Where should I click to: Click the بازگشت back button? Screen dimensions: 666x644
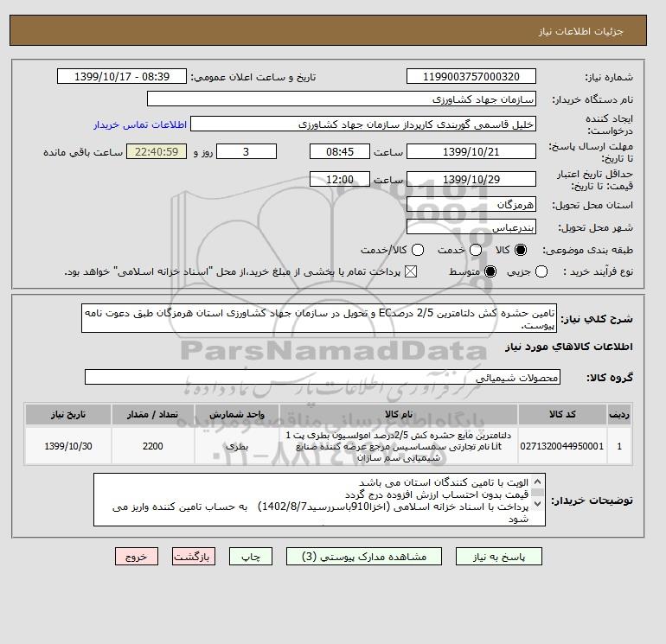pos(194,556)
